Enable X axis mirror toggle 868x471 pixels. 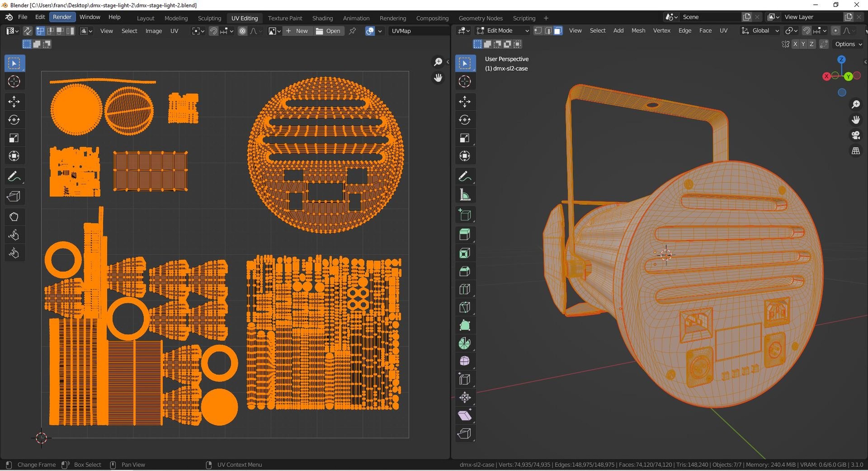click(795, 44)
